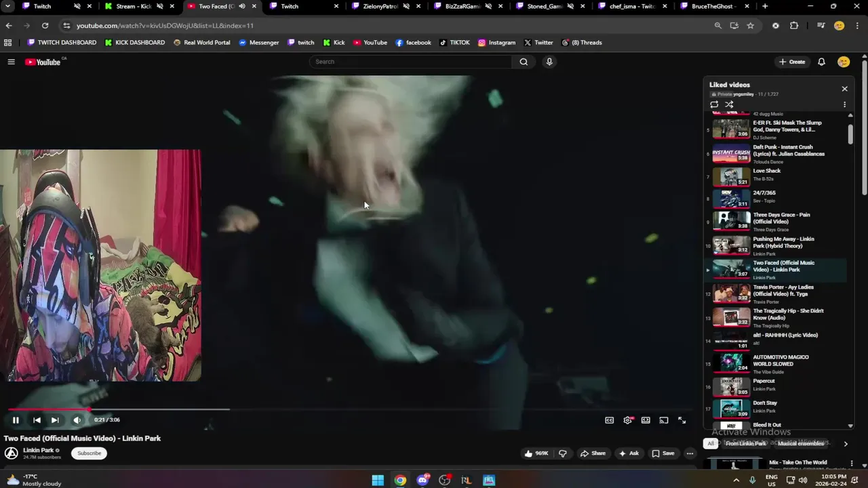Dislike the video
This screenshot has width=868, height=488.
(x=562, y=453)
